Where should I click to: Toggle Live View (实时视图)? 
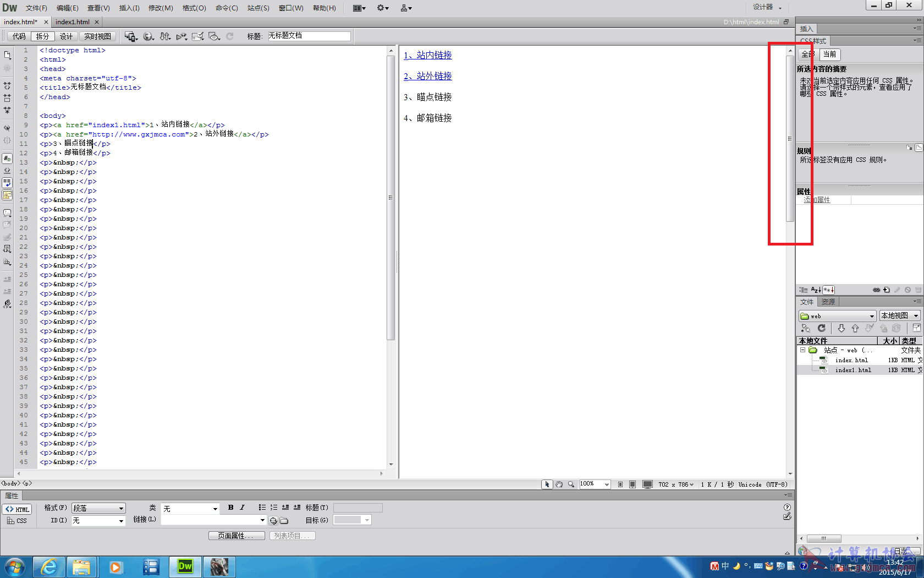pos(97,36)
